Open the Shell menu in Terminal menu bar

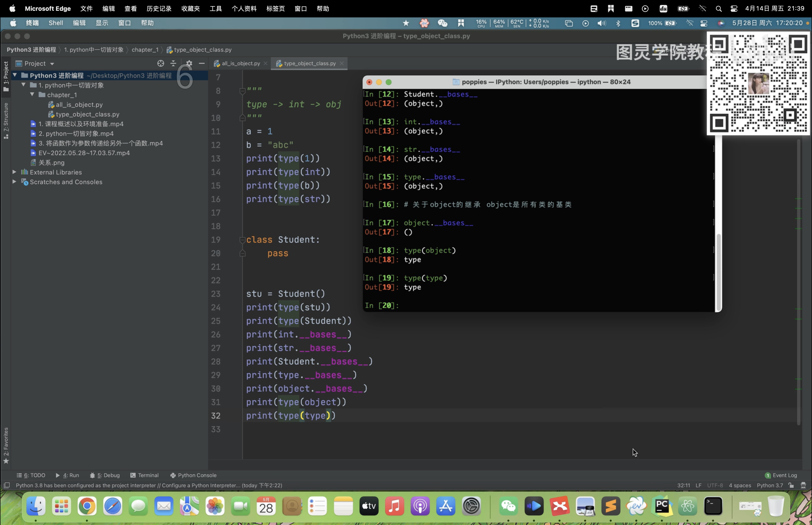pos(56,23)
